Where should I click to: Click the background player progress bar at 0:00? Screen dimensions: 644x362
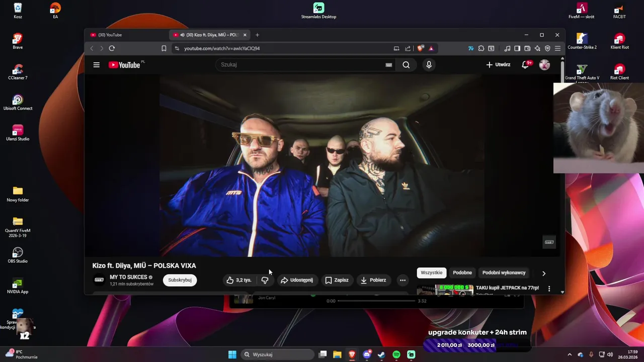376,301
